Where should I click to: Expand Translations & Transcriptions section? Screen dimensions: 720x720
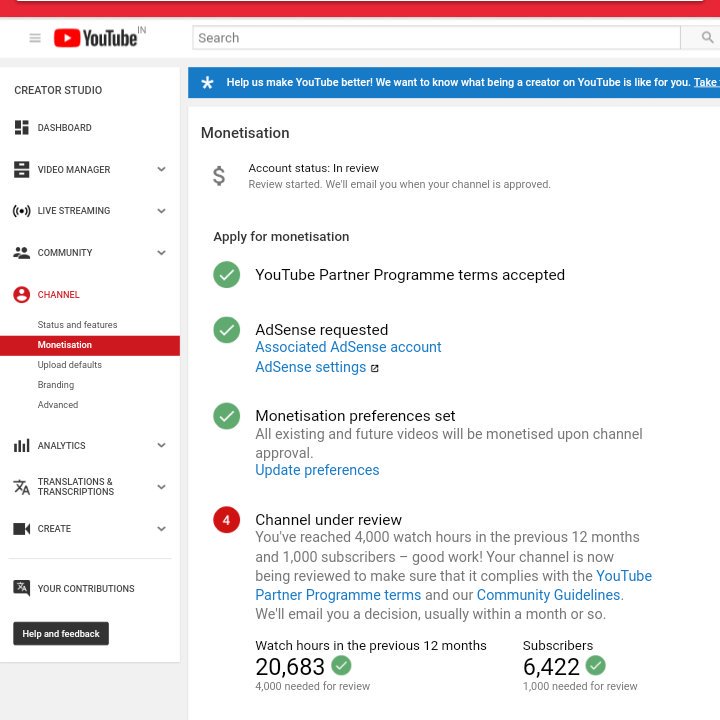pos(161,487)
